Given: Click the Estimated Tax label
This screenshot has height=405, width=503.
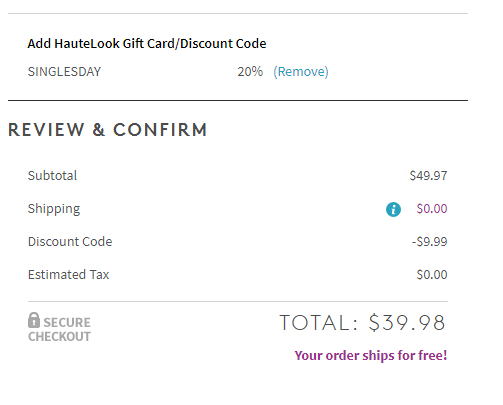Looking at the screenshot, I should [69, 274].
